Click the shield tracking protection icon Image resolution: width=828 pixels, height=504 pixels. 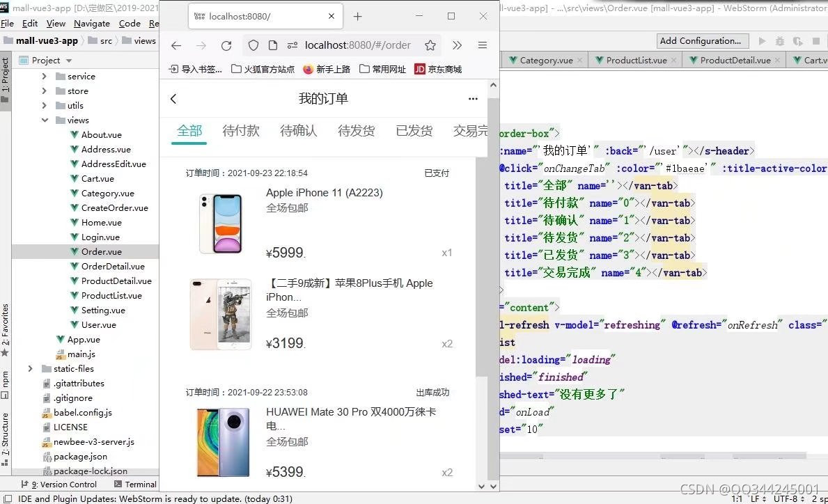[253, 45]
